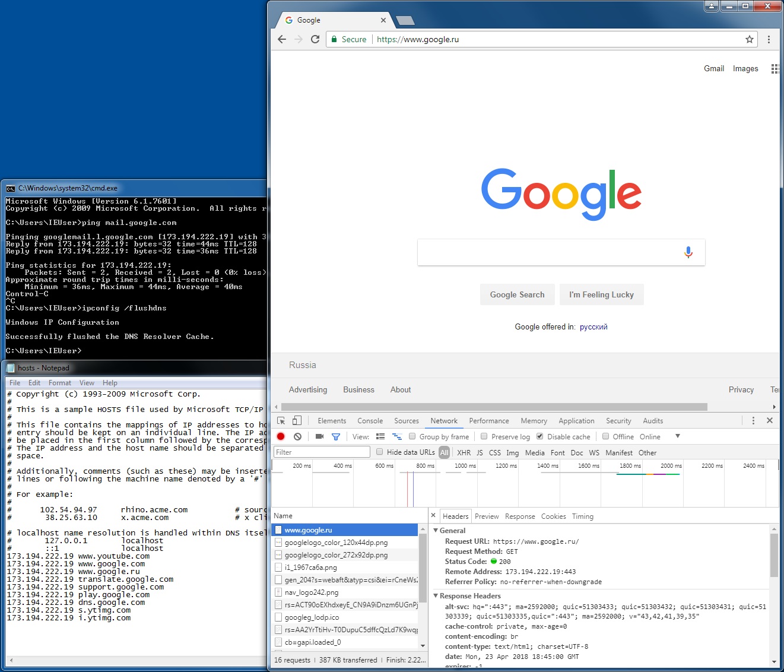Clear the network log
784x672 pixels.
tap(297, 436)
